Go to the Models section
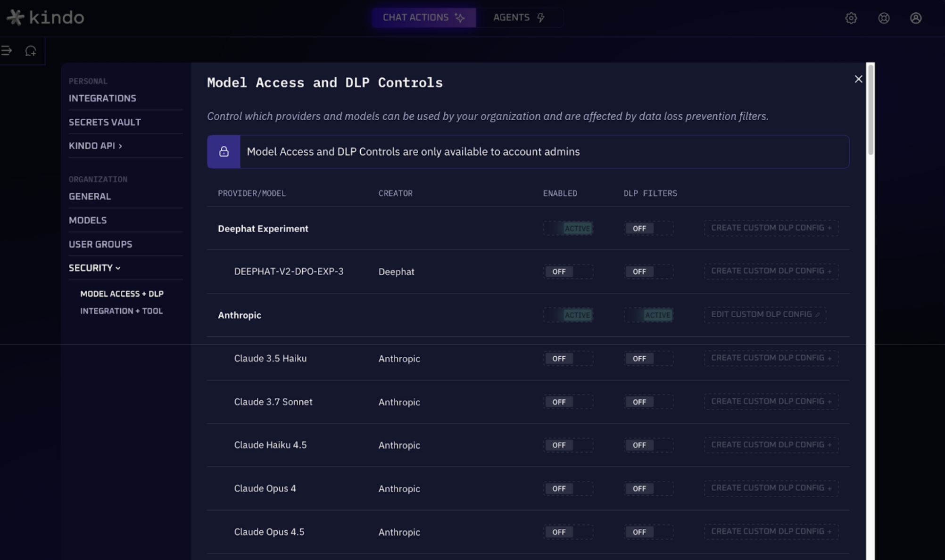945x560 pixels. coord(88,220)
